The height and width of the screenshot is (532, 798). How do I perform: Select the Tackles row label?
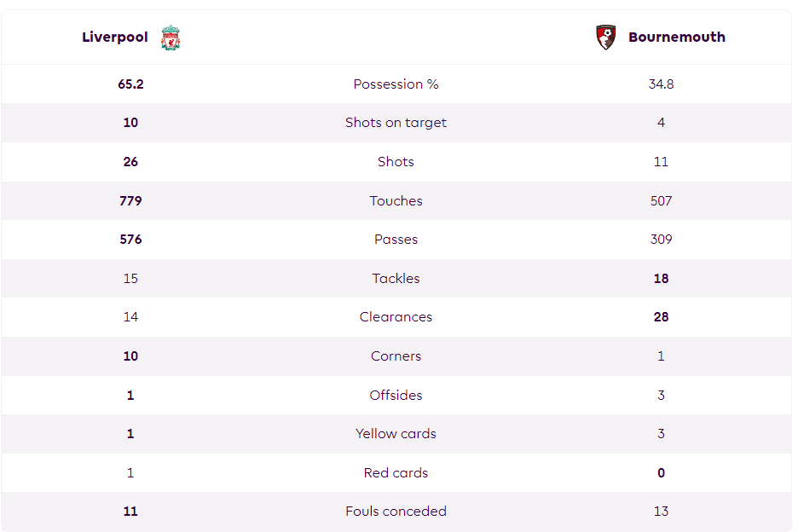click(396, 279)
